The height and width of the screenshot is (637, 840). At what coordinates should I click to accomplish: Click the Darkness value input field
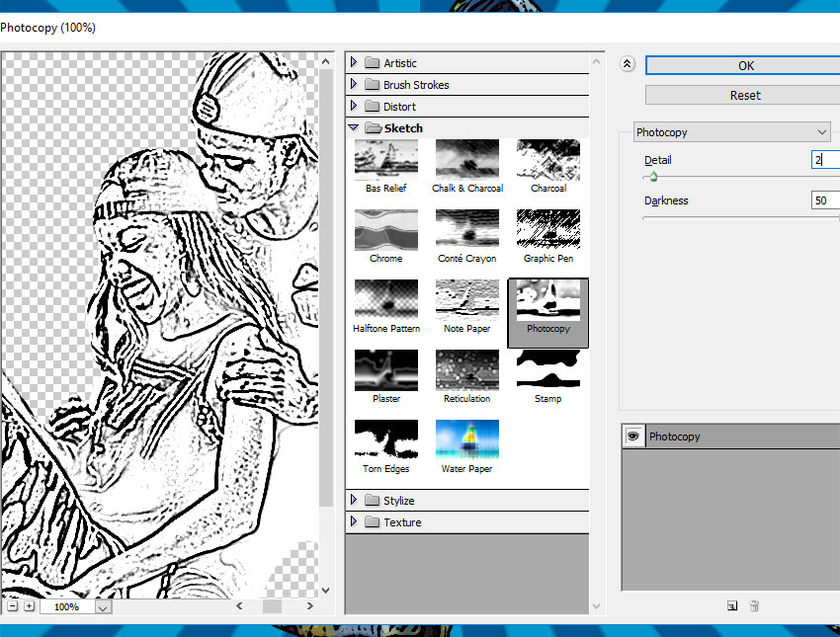pyautogui.click(x=824, y=200)
